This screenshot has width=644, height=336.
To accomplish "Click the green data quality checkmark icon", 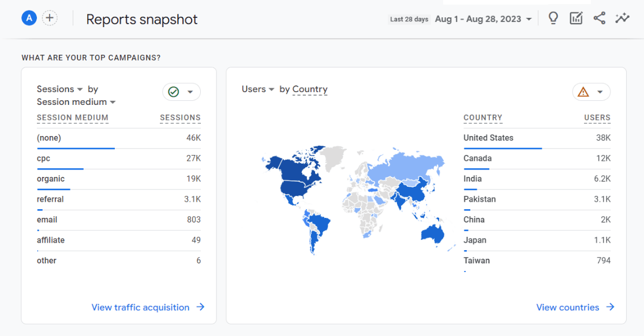I will pyautogui.click(x=175, y=92).
